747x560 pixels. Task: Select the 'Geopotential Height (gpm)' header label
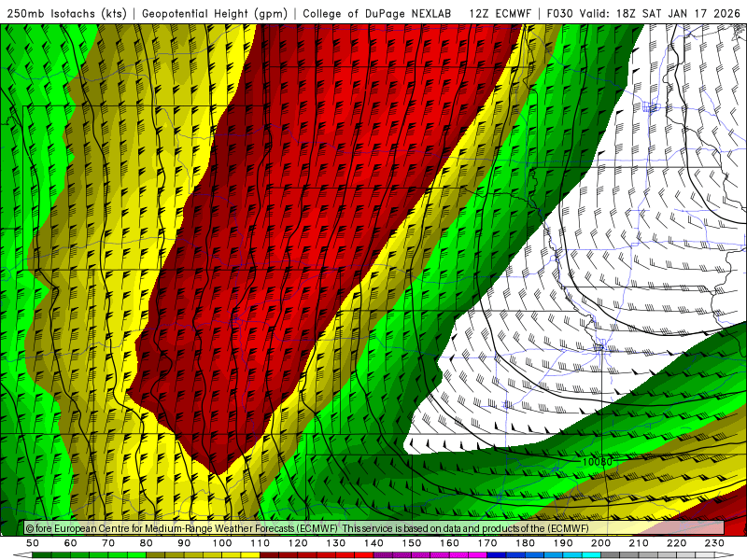215,13
